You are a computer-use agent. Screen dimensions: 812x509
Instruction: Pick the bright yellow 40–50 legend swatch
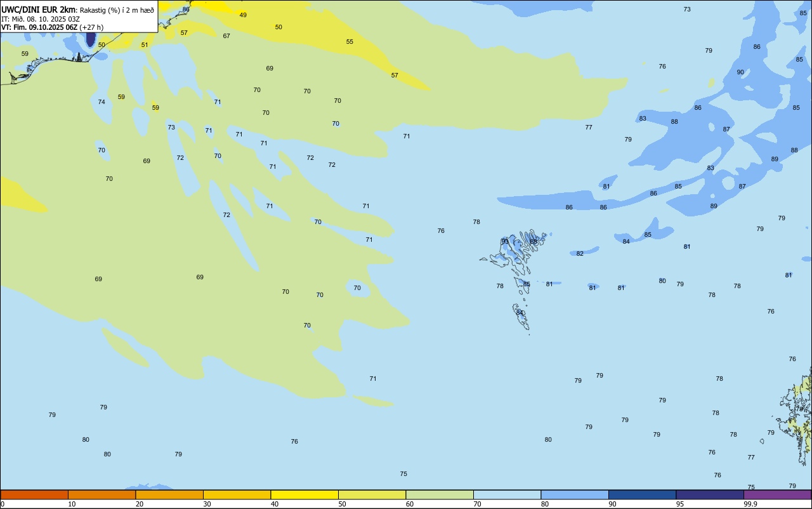pos(304,494)
